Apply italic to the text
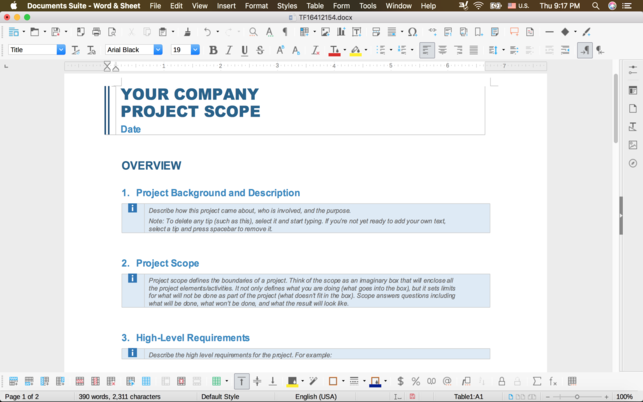This screenshot has width=643, height=402. tap(229, 50)
